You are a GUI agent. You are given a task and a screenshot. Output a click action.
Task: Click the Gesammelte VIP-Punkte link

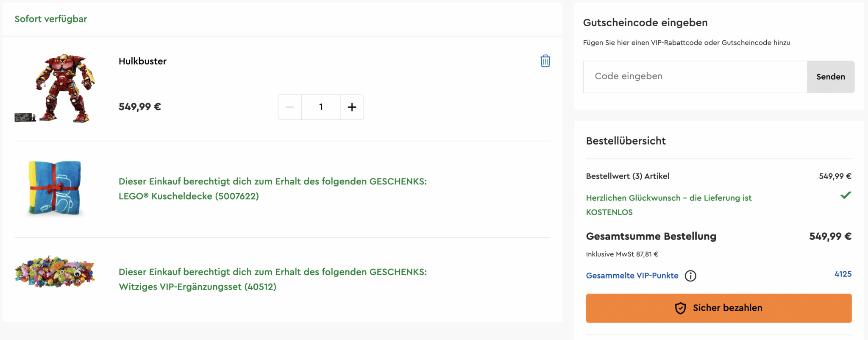pyautogui.click(x=632, y=276)
